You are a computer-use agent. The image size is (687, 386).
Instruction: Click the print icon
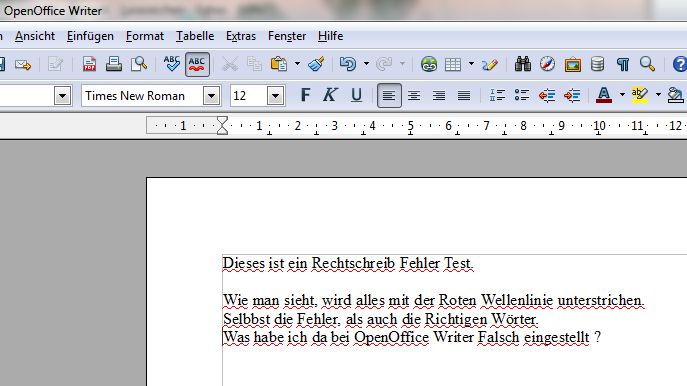pyautogui.click(x=114, y=64)
